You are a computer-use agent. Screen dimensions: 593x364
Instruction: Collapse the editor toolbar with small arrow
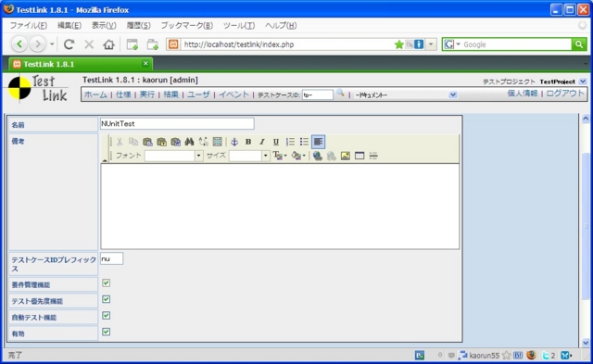105,160
